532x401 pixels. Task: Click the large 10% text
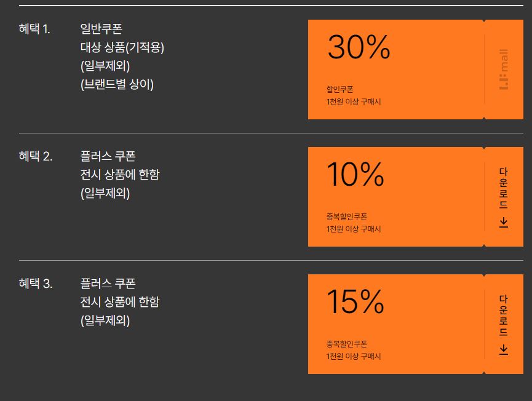[355, 175]
